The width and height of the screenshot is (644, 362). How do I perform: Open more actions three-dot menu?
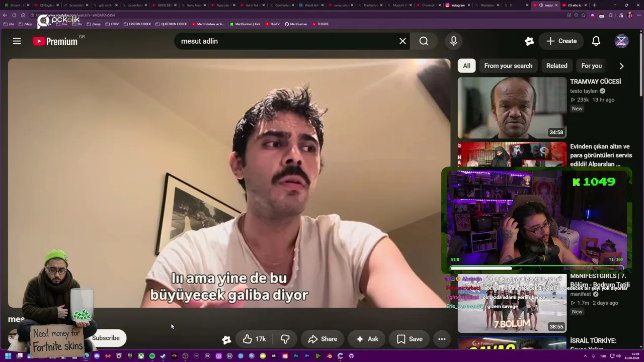(x=442, y=339)
